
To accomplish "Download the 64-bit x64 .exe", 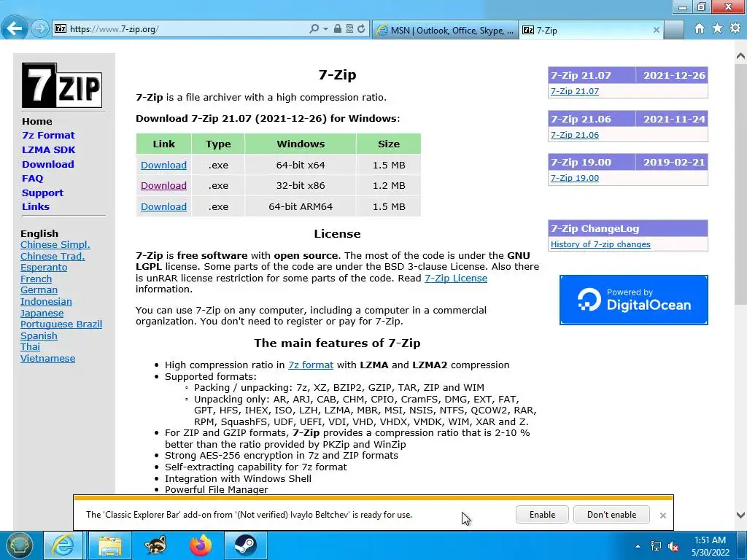I will [x=163, y=166].
